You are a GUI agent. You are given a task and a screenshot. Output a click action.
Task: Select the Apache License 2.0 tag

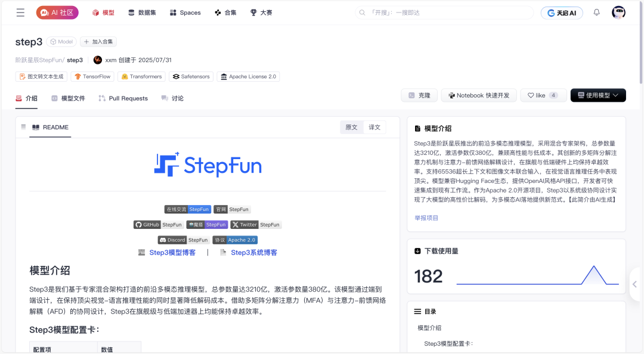click(x=249, y=76)
